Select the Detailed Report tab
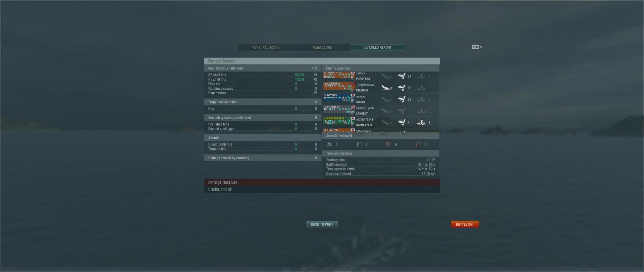644x272 pixels. [378, 48]
